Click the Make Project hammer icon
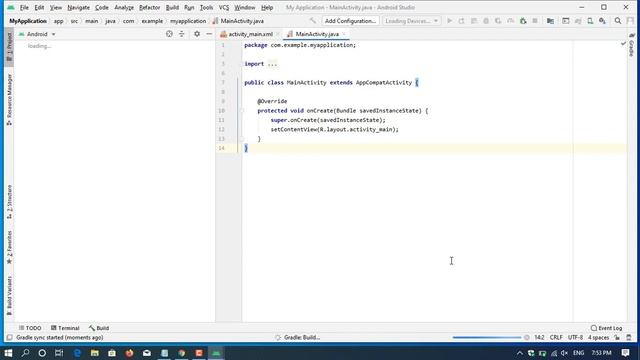 pyautogui.click(x=313, y=21)
